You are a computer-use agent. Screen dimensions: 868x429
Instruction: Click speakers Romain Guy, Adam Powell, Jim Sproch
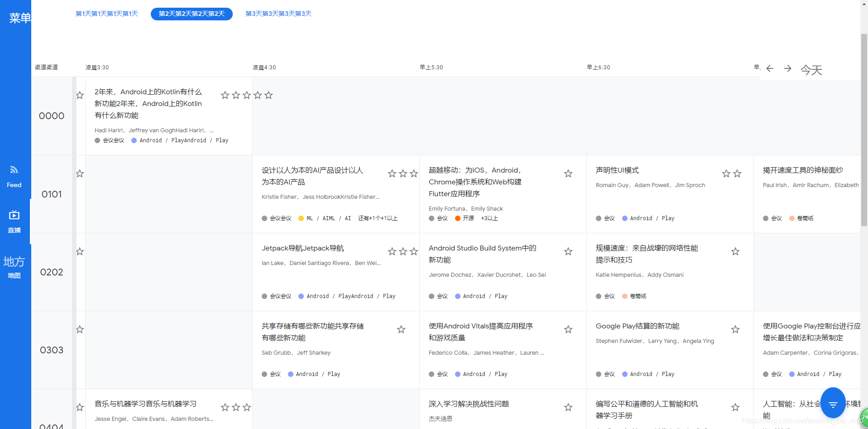click(650, 185)
